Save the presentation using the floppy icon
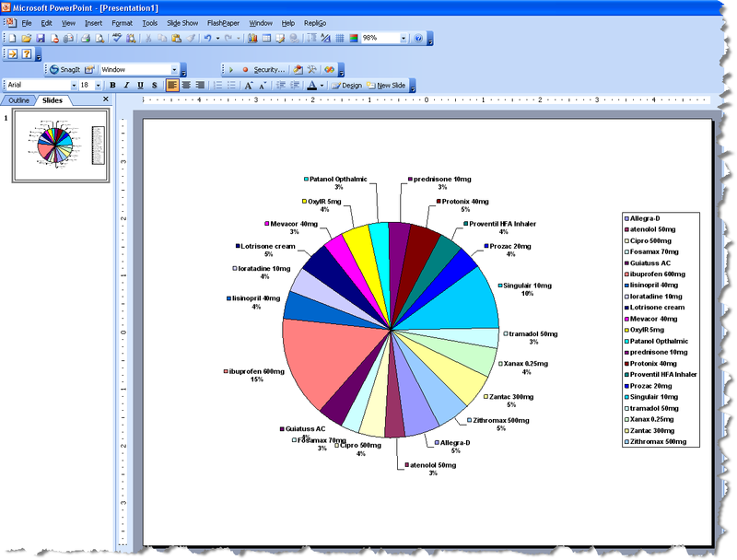This screenshot has height=560, width=737. click(x=41, y=38)
